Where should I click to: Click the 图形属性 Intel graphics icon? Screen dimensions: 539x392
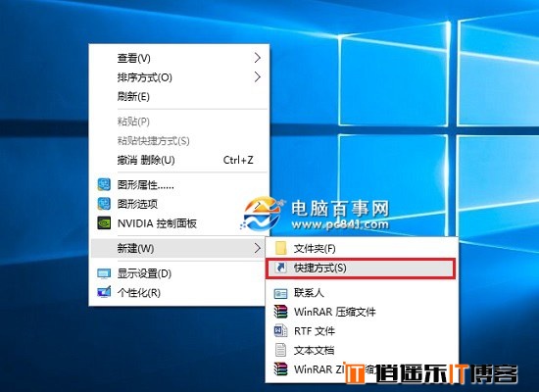click(x=104, y=184)
